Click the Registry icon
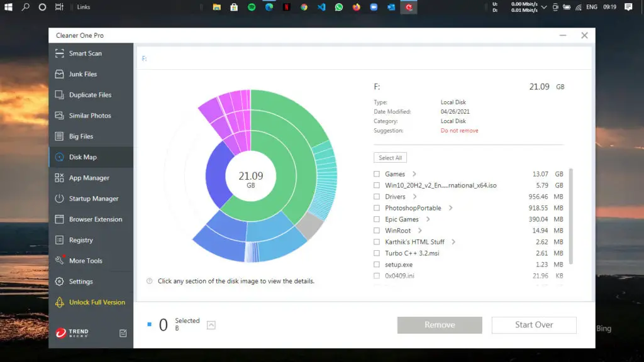The width and height of the screenshot is (644, 362). tap(60, 239)
